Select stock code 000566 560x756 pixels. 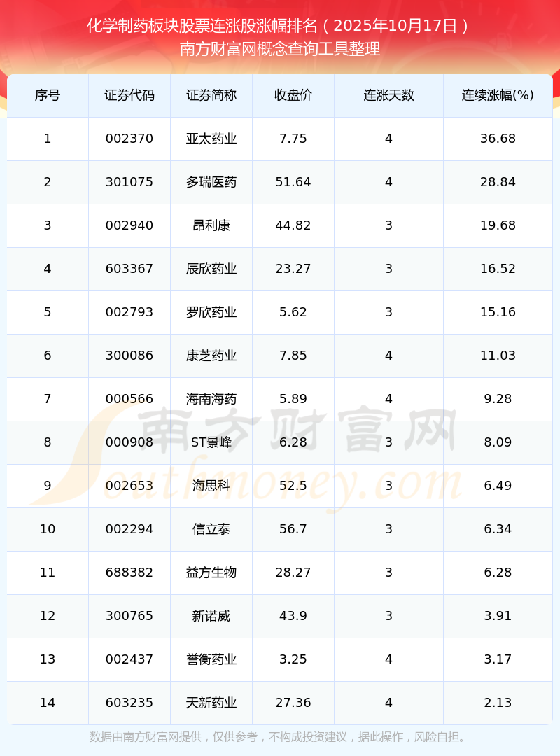129,399
